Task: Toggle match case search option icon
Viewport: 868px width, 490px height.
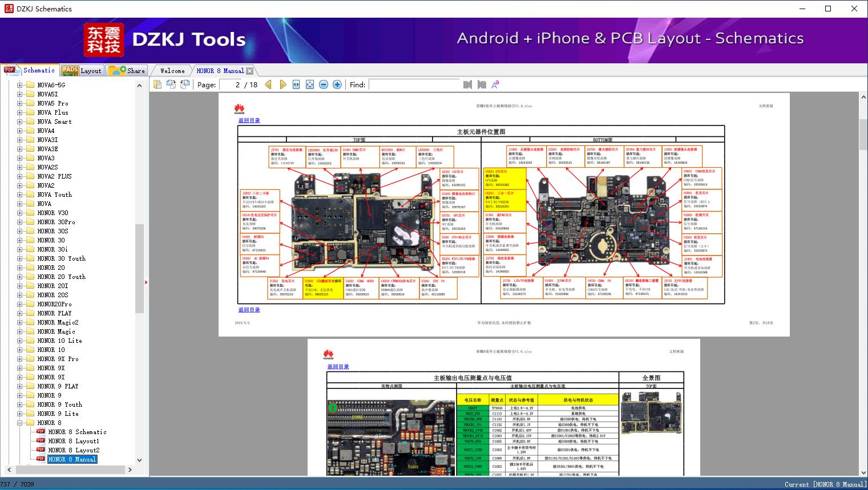Action: [495, 84]
